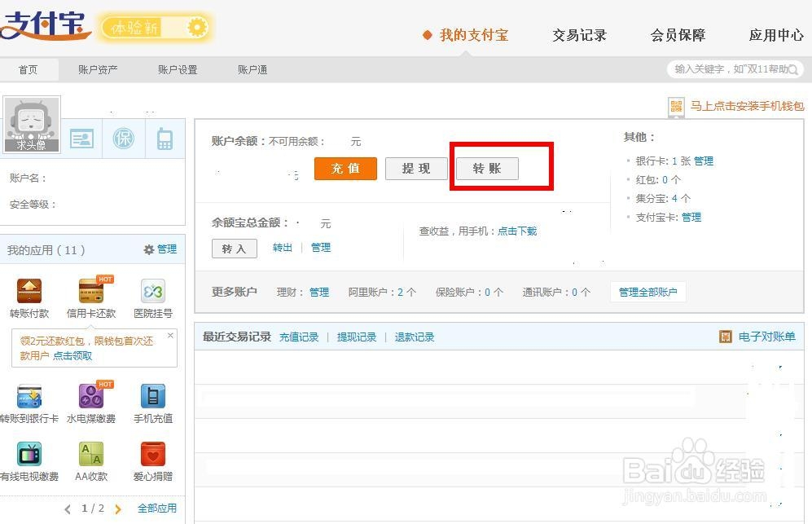Open the 交易记录 main tab
The height and width of the screenshot is (524, 812).
coord(579,35)
